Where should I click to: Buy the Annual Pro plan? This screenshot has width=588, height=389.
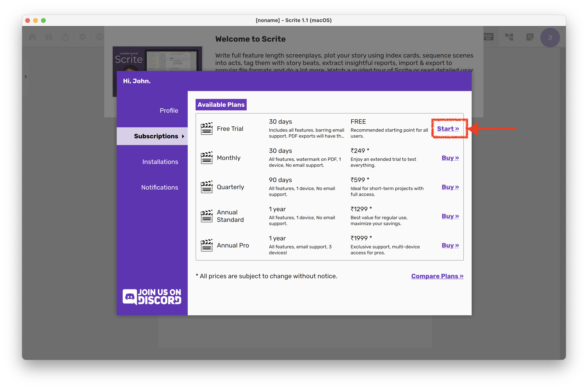(450, 245)
